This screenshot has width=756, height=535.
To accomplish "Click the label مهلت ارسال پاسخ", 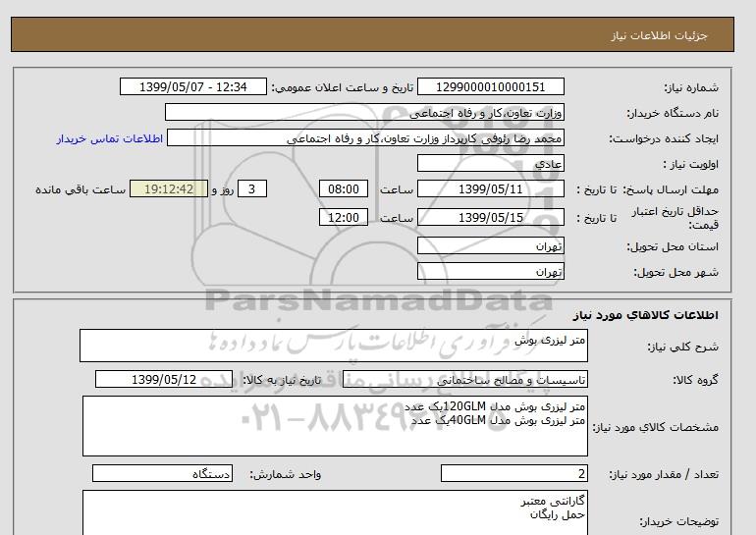I will pyautogui.click(x=671, y=189).
